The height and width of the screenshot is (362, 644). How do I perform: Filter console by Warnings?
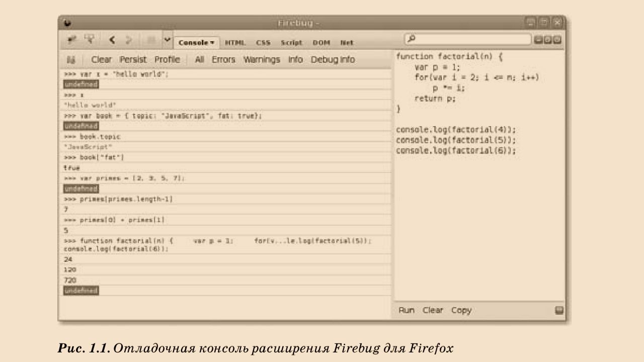pyautogui.click(x=262, y=59)
